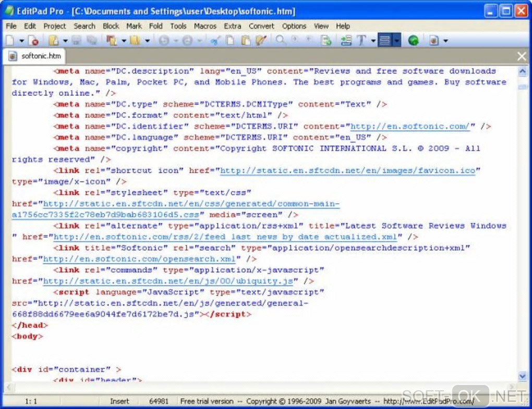Click the clipboard with pencil icon
532x409 pixels.
coord(261,41)
